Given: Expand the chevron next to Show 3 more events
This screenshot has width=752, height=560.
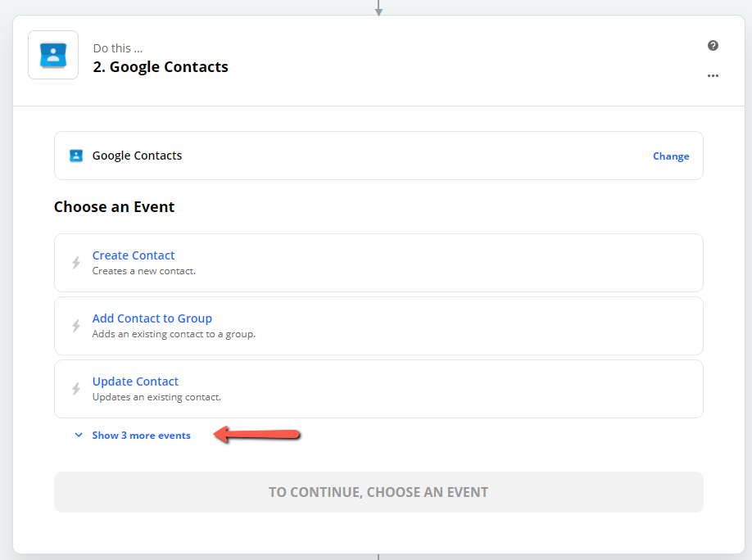Looking at the screenshot, I should pos(79,436).
